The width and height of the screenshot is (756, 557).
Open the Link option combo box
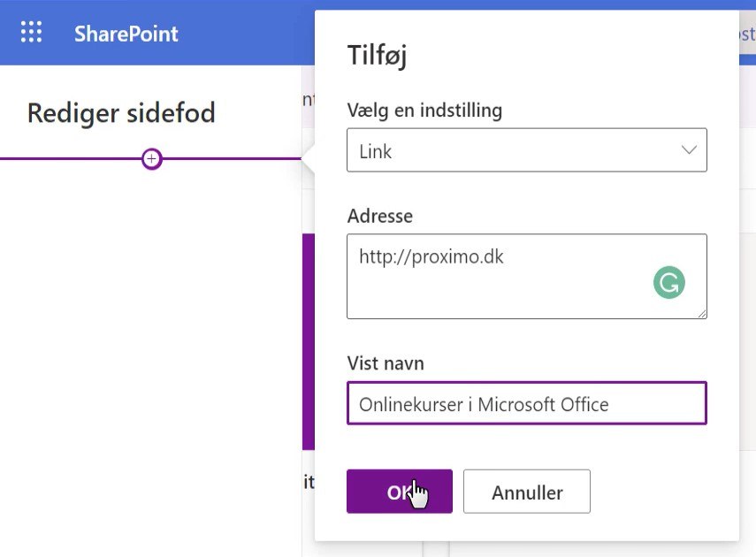coord(526,150)
